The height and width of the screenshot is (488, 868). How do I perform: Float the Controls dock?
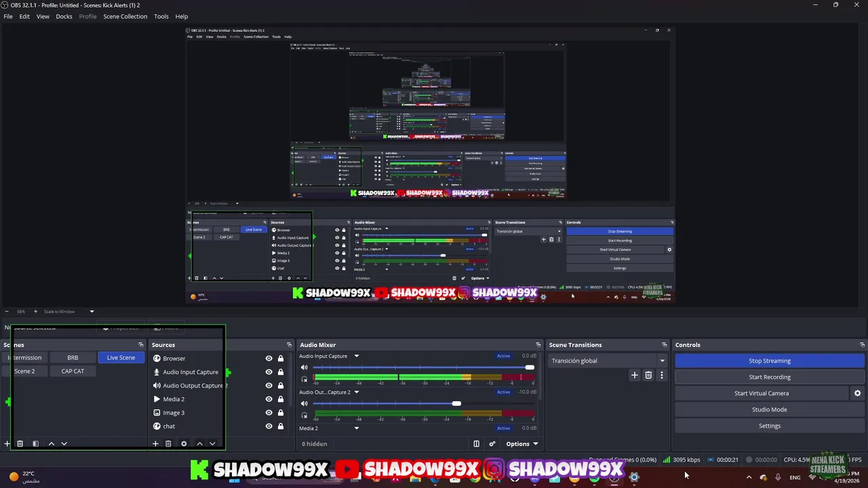pyautogui.click(x=862, y=345)
